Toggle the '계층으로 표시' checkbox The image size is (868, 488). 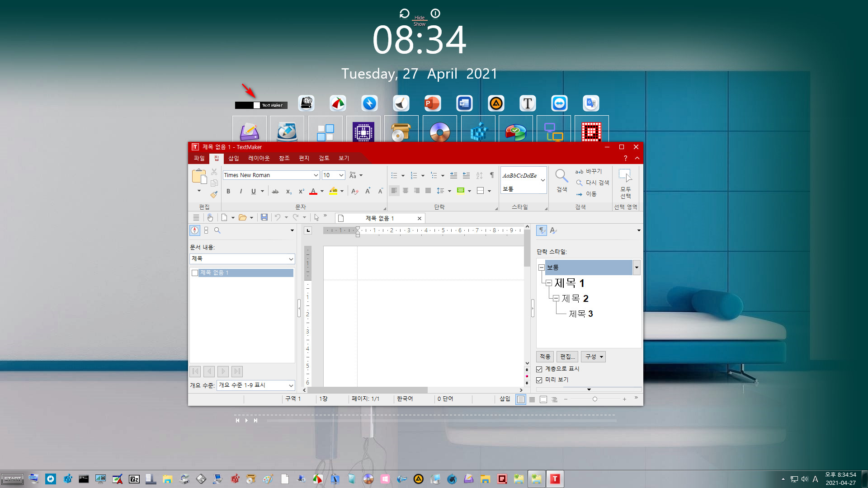539,369
